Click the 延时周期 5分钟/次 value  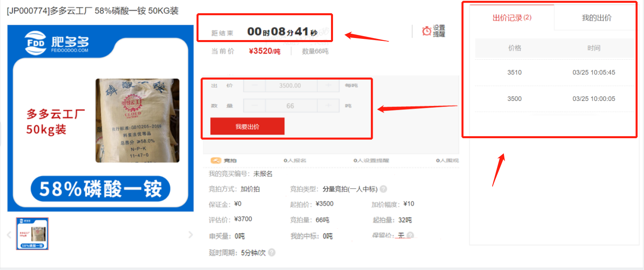tap(253, 253)
